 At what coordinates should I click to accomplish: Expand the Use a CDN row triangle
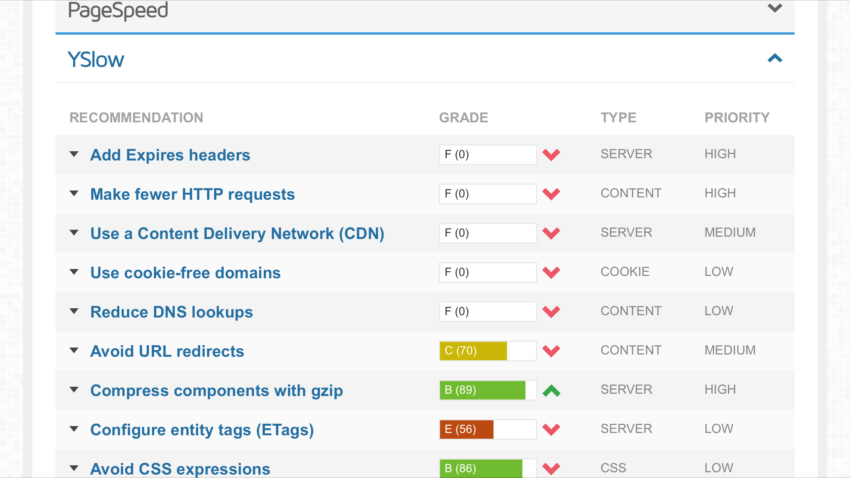[74, 233]
